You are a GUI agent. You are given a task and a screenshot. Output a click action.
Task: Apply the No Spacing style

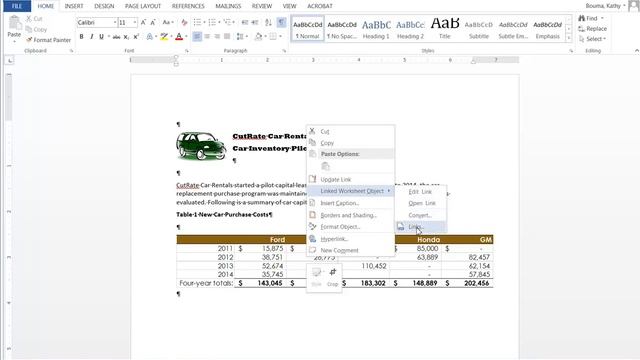tap(342, 29)
